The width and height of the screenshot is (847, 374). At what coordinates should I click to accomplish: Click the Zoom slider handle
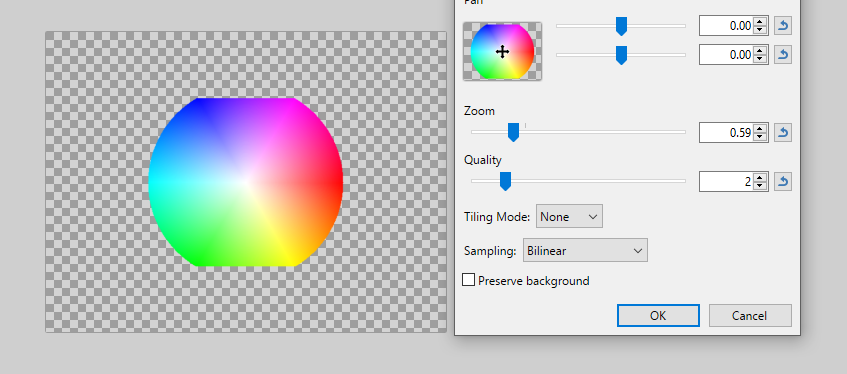click(x=514, y=132)
